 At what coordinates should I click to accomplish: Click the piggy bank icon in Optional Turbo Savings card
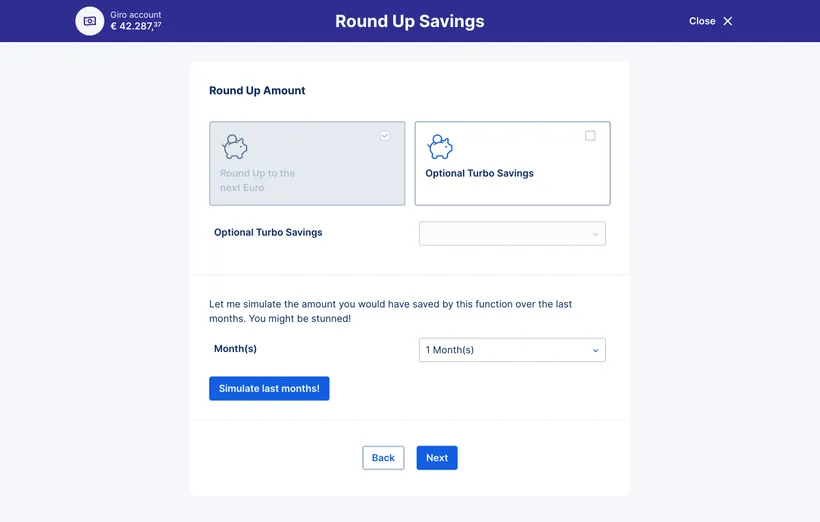440,146
